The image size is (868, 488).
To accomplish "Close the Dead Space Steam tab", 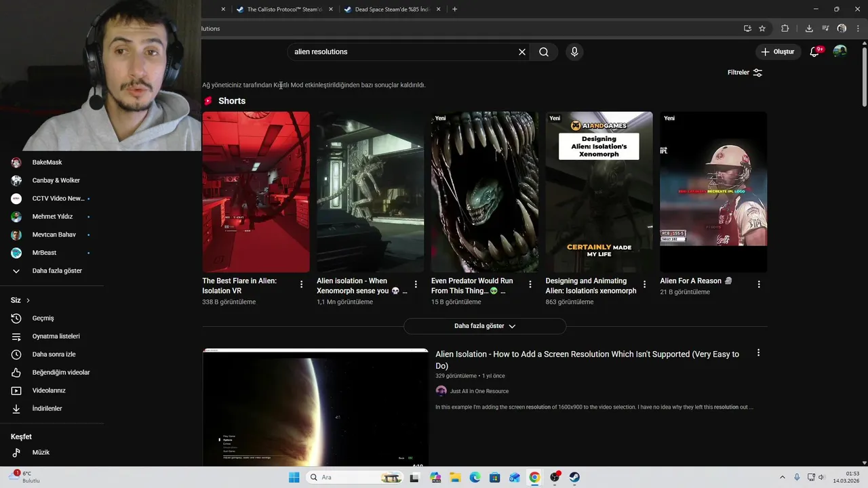I will (438, 9).
